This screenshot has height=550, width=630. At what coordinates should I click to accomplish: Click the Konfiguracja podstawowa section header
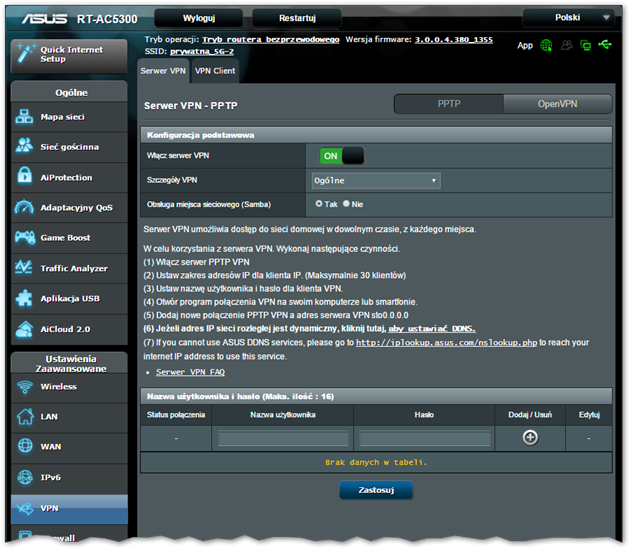(376, 135)
